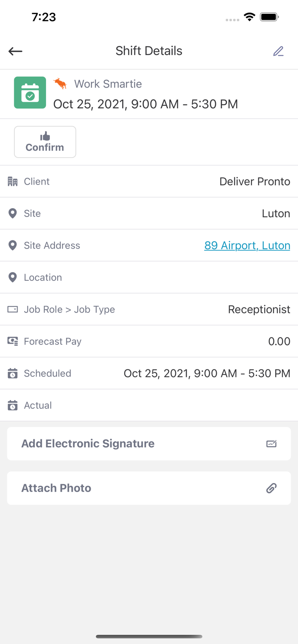Tap the empty Location field row
Image resolution: width=298 pixels, height=644 pixels.
pyautogui.click(x=149, y=277)
